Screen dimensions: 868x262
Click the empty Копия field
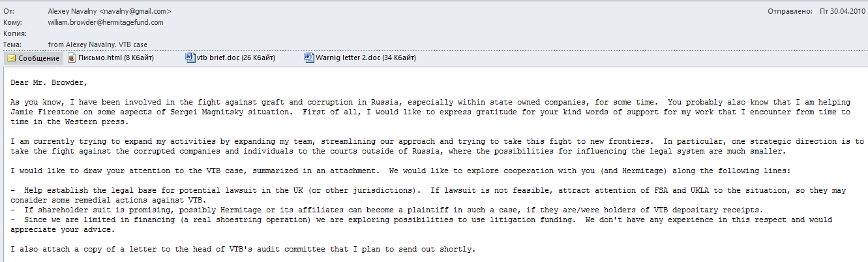pyautogui.click(x=261, y=33)
